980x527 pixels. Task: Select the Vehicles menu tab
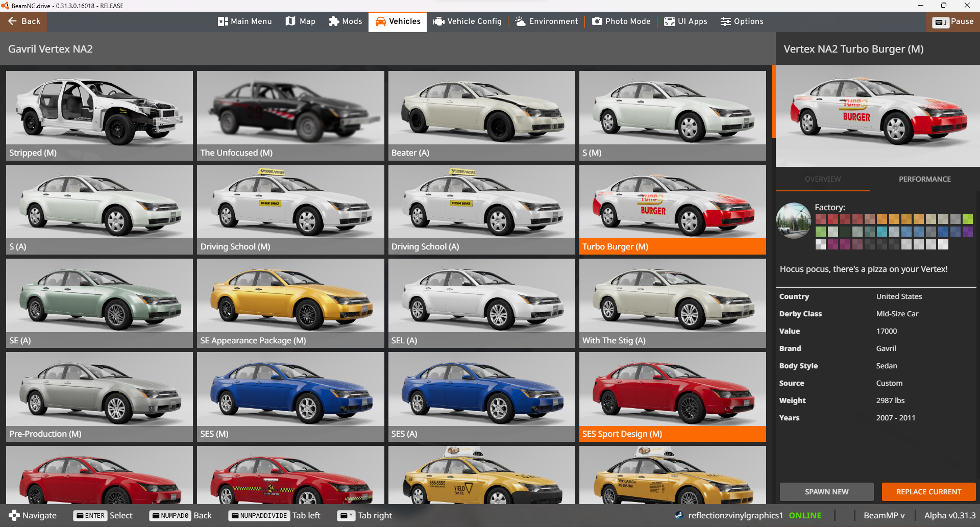[398, 21]
